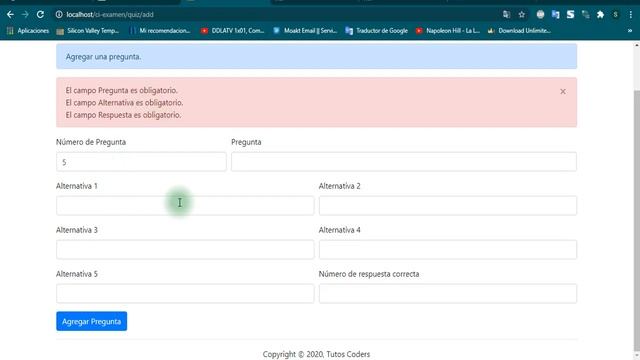The height and width of the screenshot is (360, 640).
Task: Focus the Alternativa 2 field
Action: point(448,206)
